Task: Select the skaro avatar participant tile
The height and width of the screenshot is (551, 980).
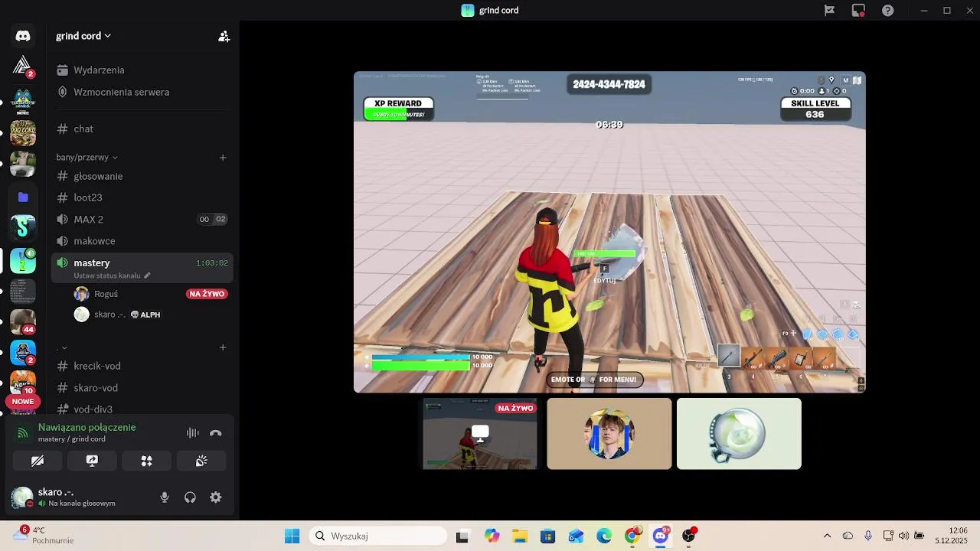Action: point(739,434)
